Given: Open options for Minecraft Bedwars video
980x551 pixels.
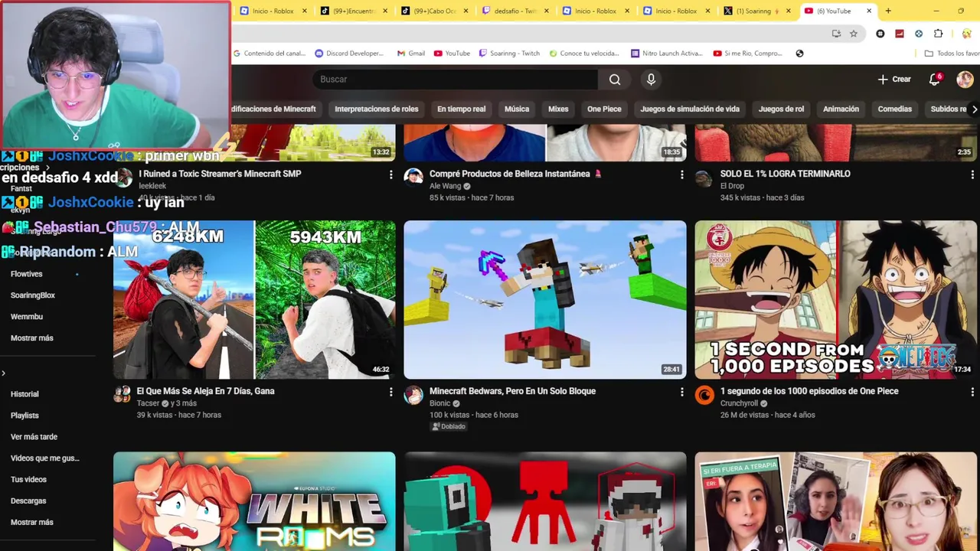Looking at the screenshot, I should tap(681, 392).
